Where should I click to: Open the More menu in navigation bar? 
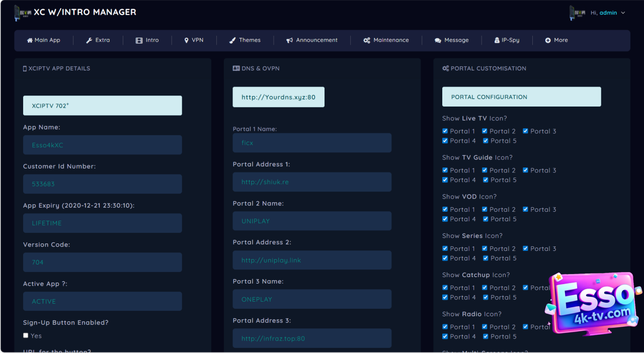pyautogui.click(x=556, y=40)
